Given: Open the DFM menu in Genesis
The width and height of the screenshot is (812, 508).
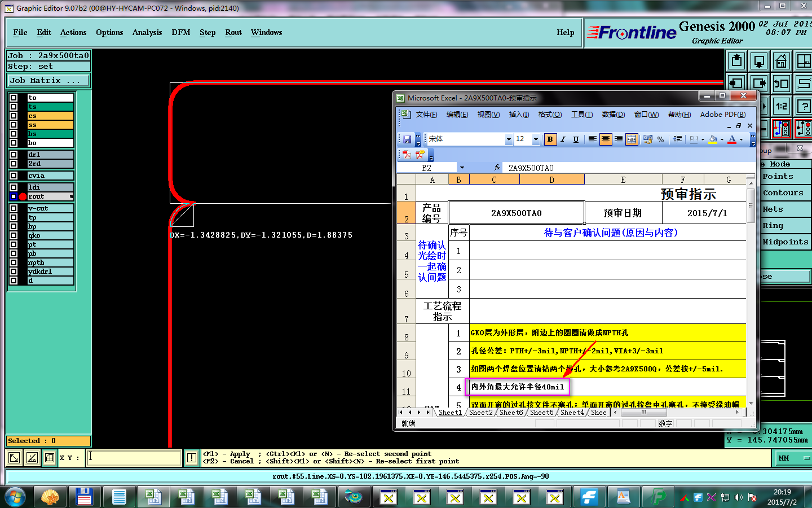Looking at the screenshot, I should tap(181, 32).
